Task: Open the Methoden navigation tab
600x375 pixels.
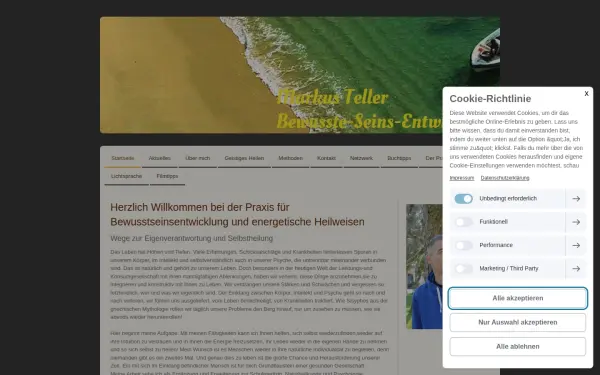Action: pyautogui.click(x=290, y=158)
